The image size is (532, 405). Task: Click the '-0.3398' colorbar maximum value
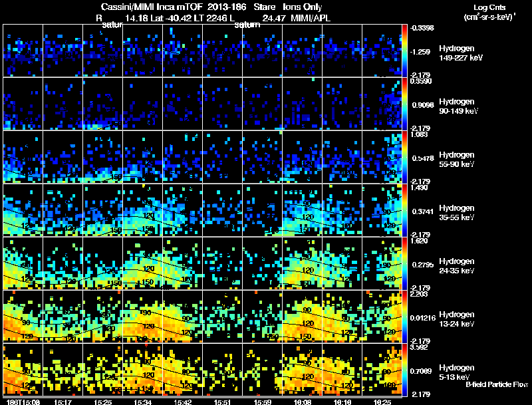[422, 28]
